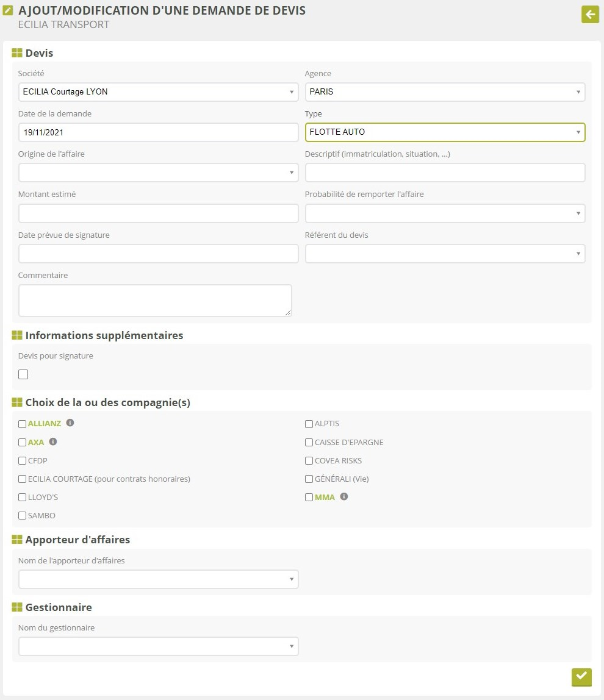The image size is (604, 700).
Task: Click the info icon next to MMA
Action: [344, 497]
